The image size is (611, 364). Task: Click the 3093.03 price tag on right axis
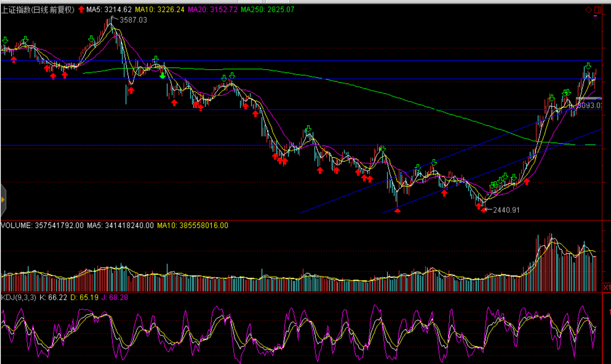pos(590,105)
